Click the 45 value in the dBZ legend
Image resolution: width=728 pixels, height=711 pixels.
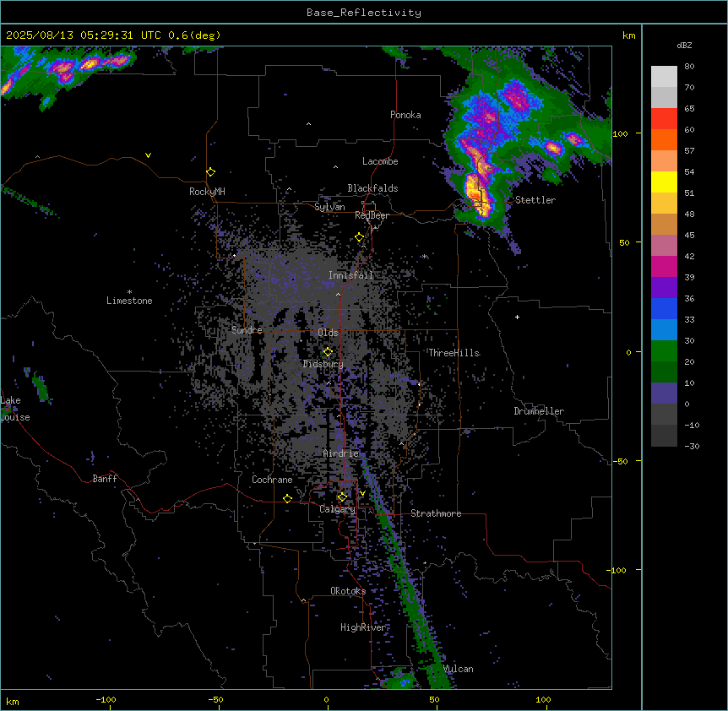pyautogui.click(x=689, y=235)
